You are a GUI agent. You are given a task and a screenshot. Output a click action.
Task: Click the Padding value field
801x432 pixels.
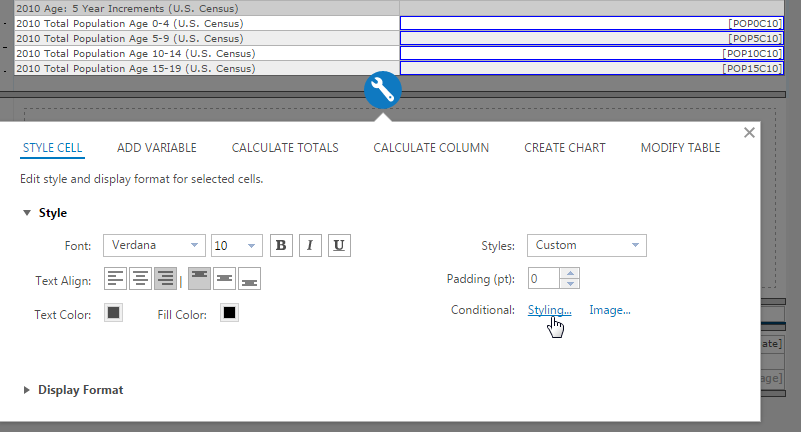[x=544, y=279]
